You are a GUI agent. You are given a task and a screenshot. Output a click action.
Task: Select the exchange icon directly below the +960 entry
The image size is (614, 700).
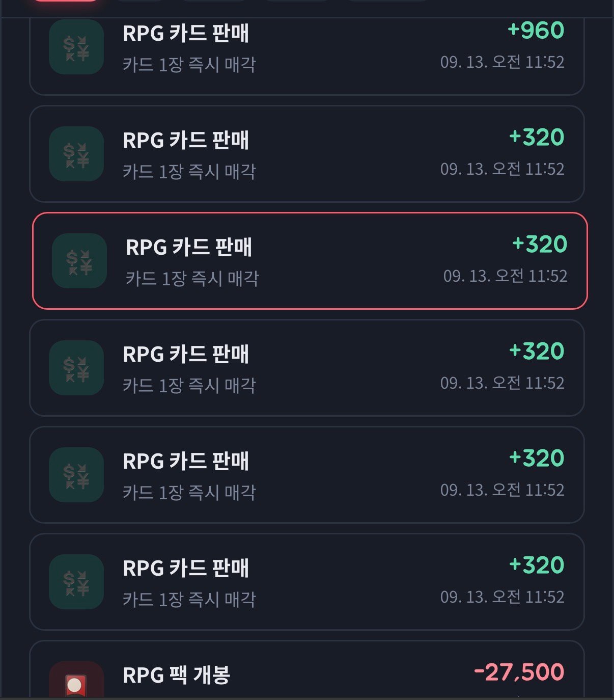point(76,154)
